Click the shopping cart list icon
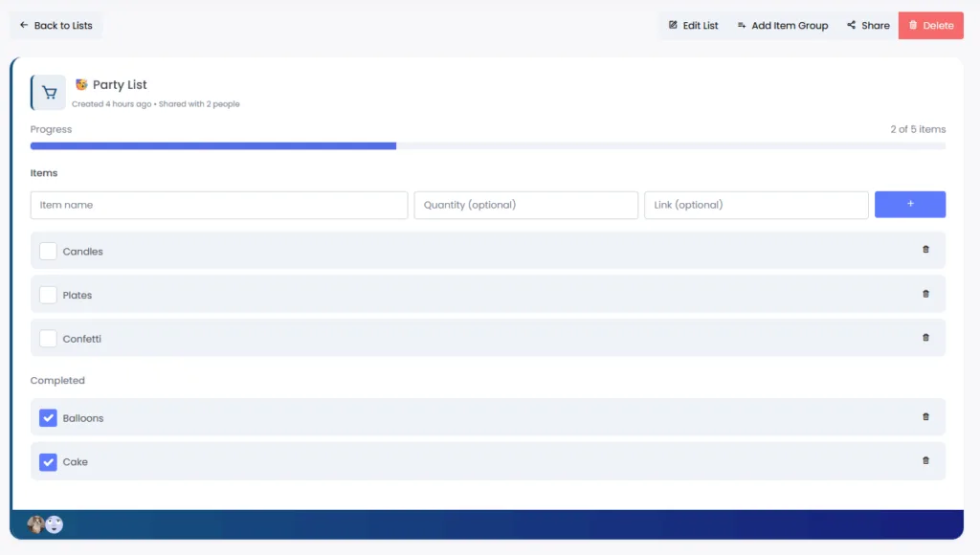This screenshot has width=980, height=555. coord(49,93)
